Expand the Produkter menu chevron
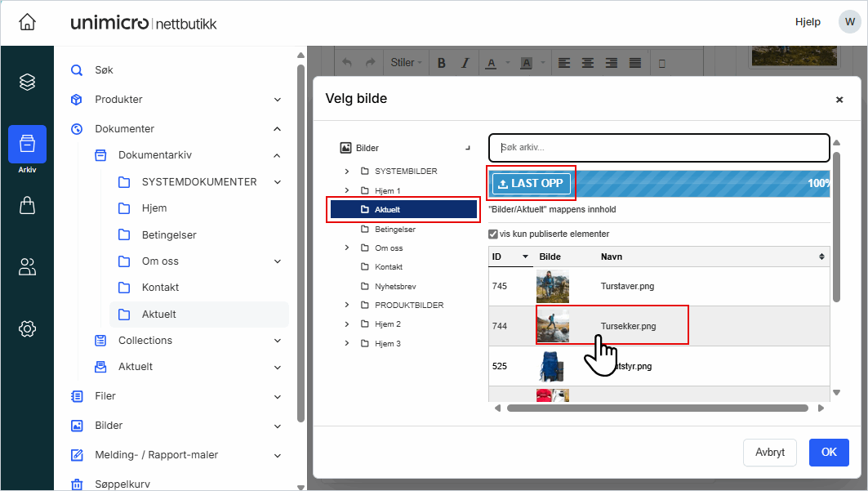This screenshot has height=491, width=868. tap(277, 100)
